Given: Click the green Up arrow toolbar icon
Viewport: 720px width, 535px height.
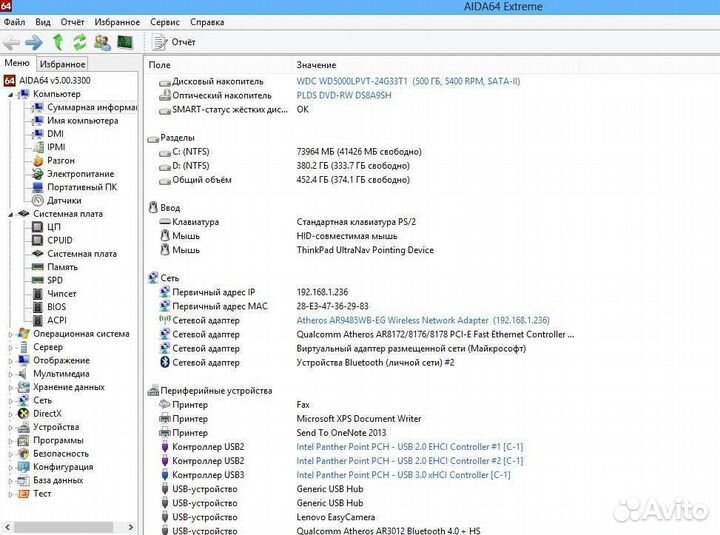Looking at the screenshot, I should click(x=58, y=42).
